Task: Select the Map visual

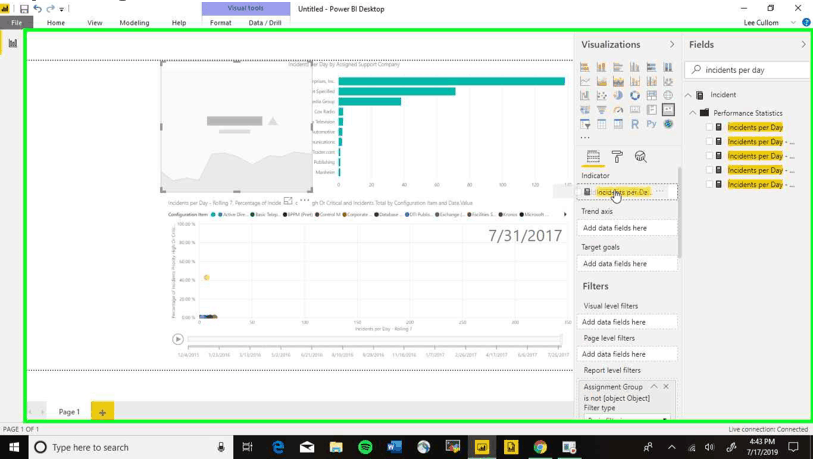Action: 668,96
